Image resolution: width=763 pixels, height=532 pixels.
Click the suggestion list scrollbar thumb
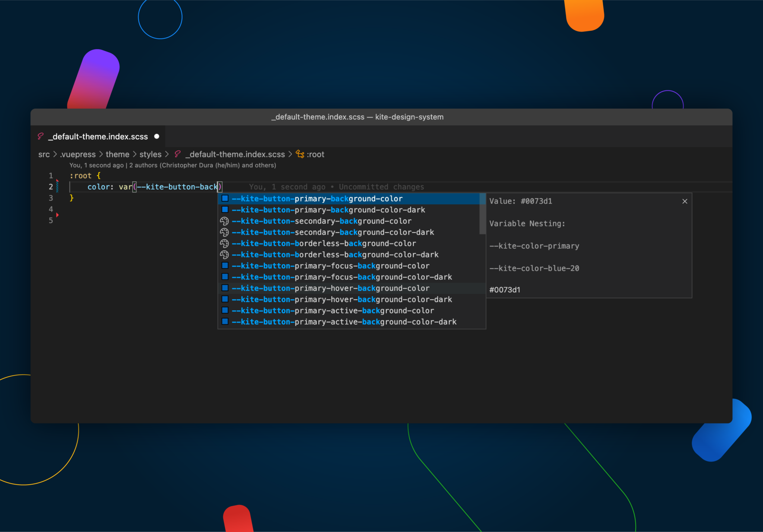coord(482,214)
